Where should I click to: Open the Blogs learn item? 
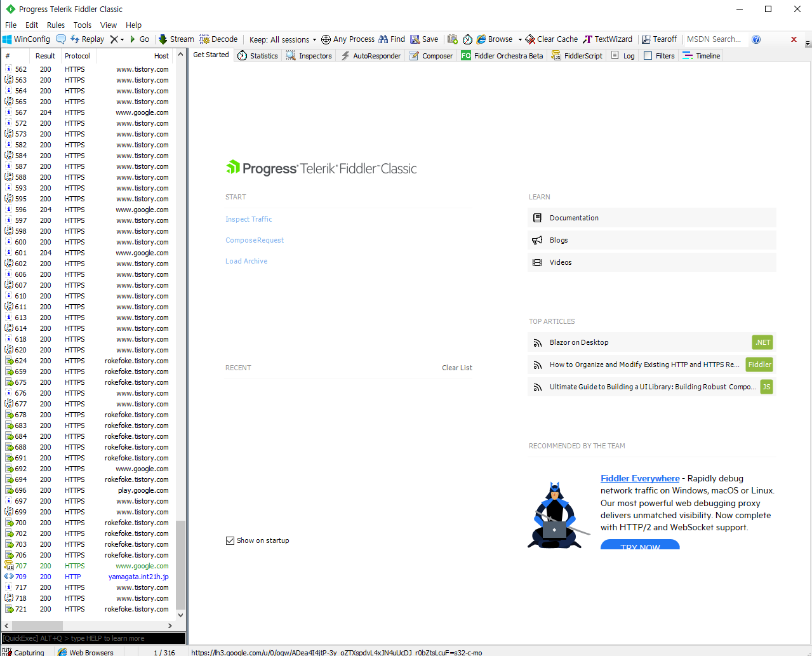pyautogui.click(x=652, y=240)
